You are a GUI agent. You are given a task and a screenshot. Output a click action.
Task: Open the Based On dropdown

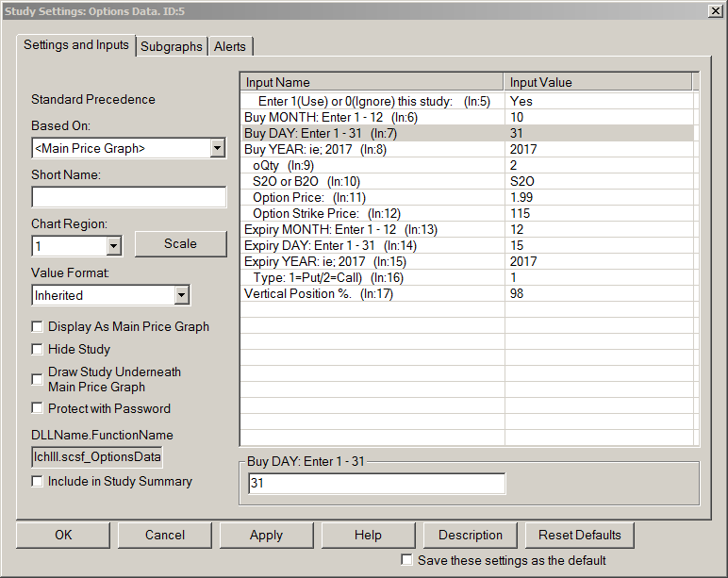click(x=217, y=148)
